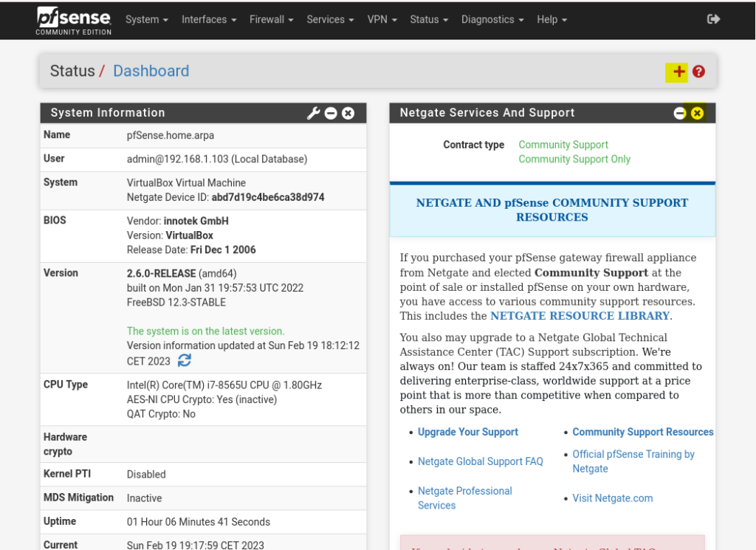
Task: Click 'The system is on the latest version'
Action: coord(205,331)
